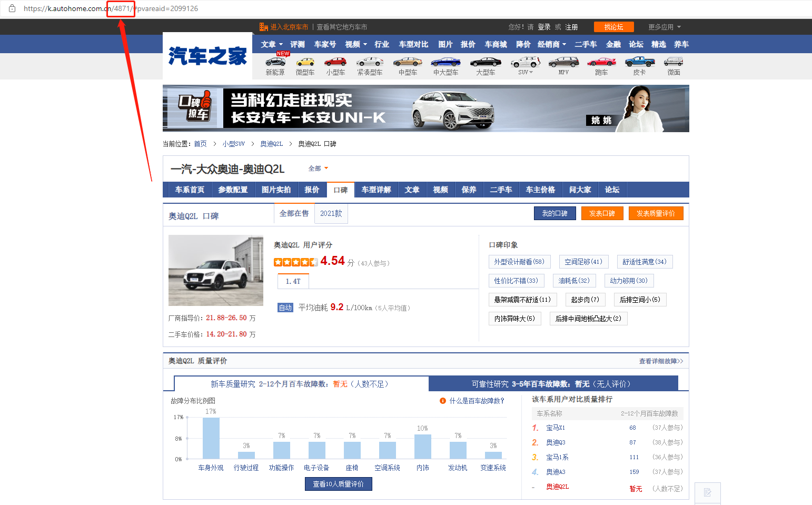Click the site info lock icon
The width and height of the screenshot is (812, 505).
tap(12, 8)
